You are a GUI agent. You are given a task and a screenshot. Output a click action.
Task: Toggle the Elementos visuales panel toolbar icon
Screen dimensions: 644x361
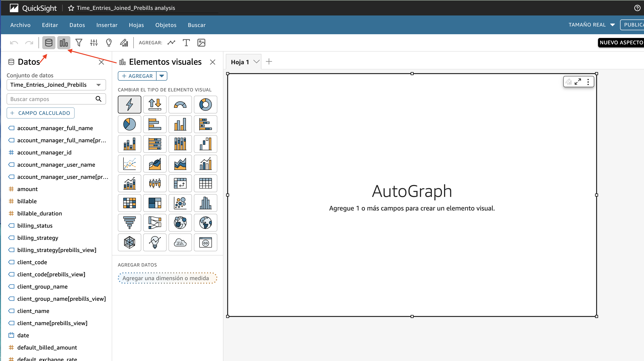click(64, 43)
